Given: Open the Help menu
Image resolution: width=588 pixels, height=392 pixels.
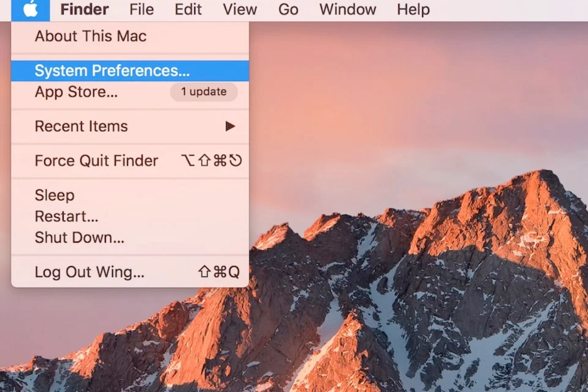Looking at the screenshot, I should click(413, 10).
